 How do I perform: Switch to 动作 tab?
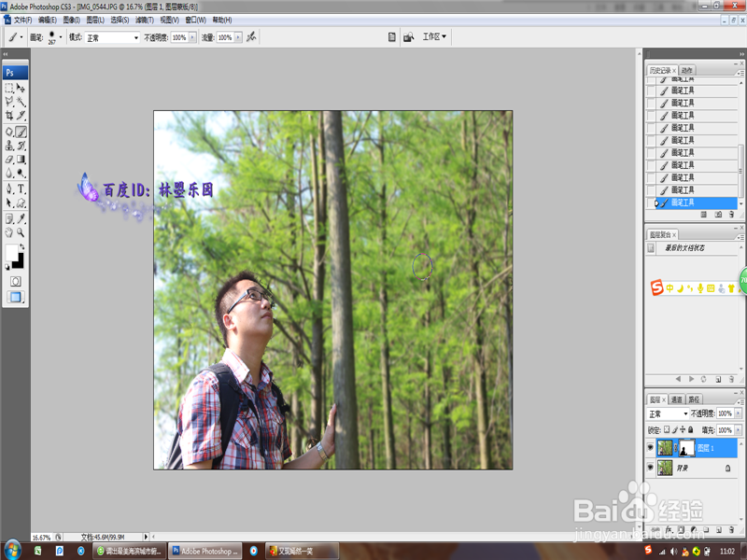click(x=687, y=70)
